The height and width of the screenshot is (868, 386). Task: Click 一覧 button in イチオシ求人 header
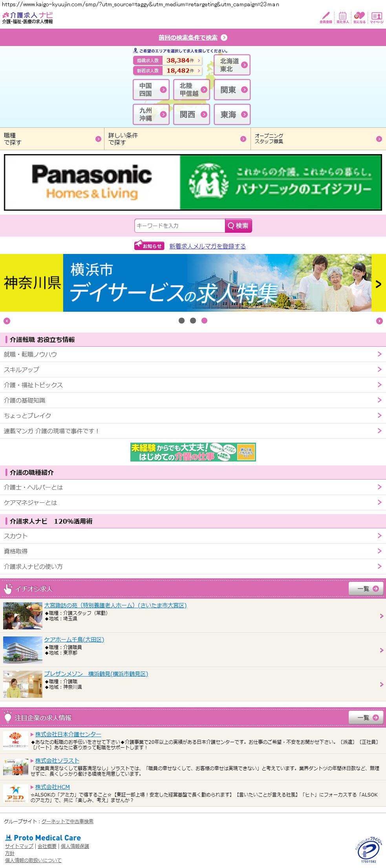click(x=366, y=588)
